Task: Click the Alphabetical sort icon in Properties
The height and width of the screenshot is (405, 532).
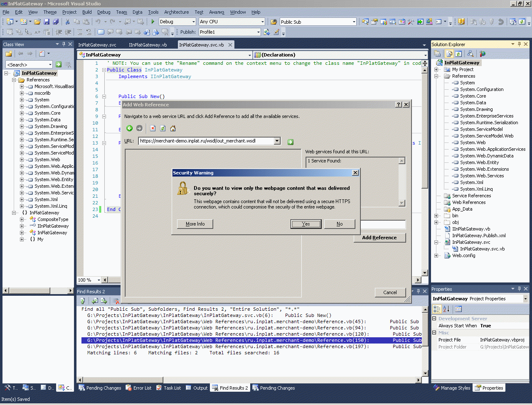Action: pyautogui.click(x=446, y=309)
